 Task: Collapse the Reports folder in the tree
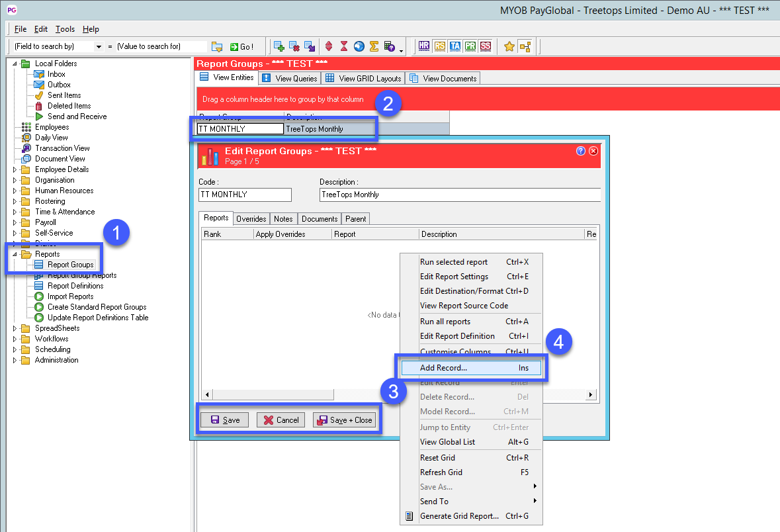click(x=15, y=254)
